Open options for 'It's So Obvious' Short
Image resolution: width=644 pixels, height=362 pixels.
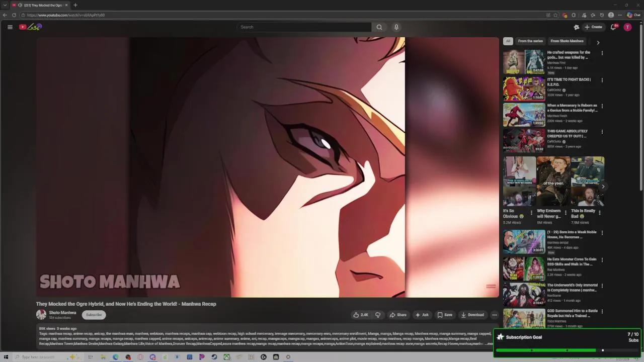point(531,213)
